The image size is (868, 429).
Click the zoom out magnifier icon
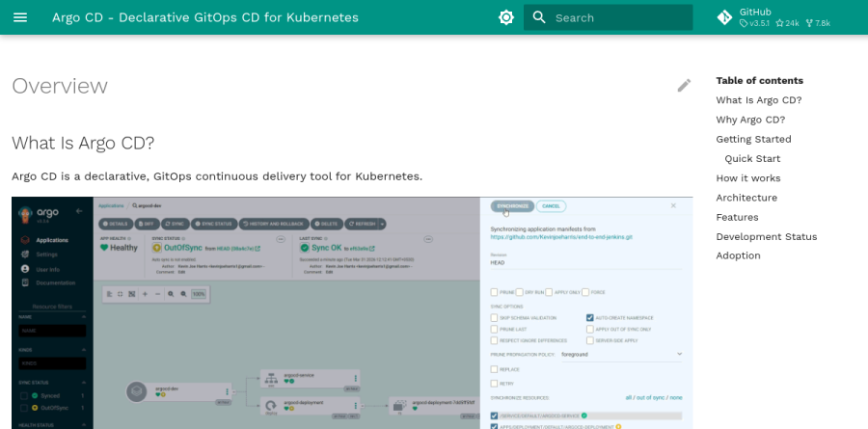coord(184,294)
